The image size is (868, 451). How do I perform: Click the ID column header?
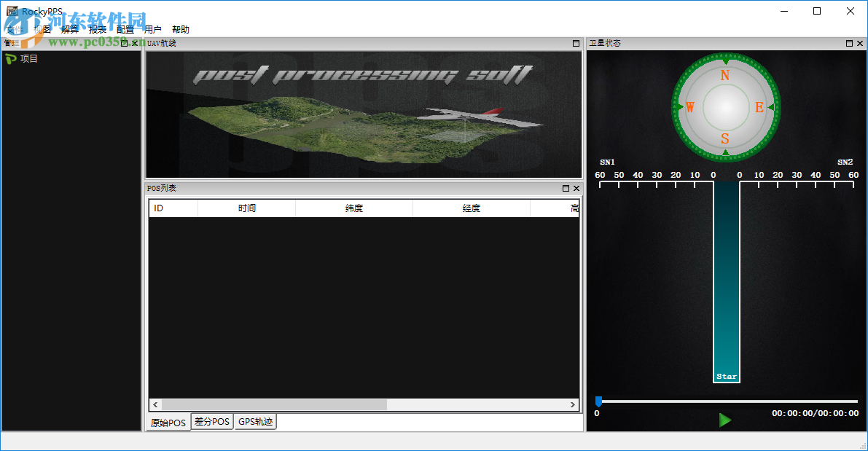coord(173,208)
